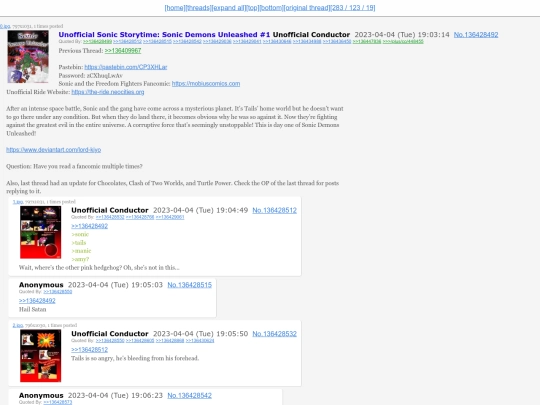Viewport: 540px width, 405px height.
Task: Follow Previous Thread link >>136409967
Action: pyautogui.click(x=123, y=51)
